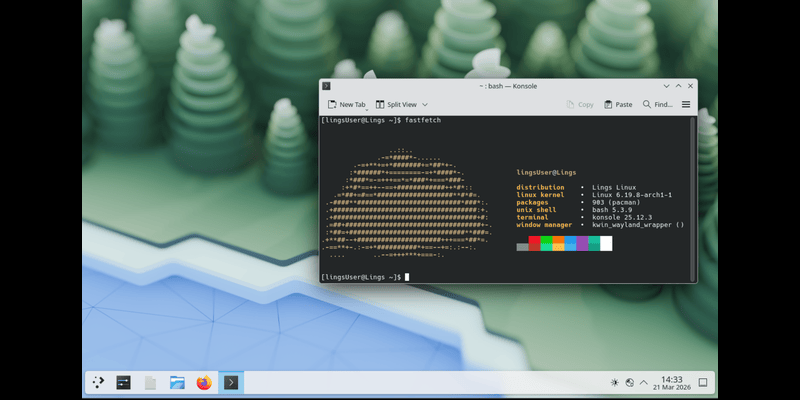The height and width of the screenshot is (400, 800).
Task: Open Dolphin file manager from taskbar
Action: (177, 382)
